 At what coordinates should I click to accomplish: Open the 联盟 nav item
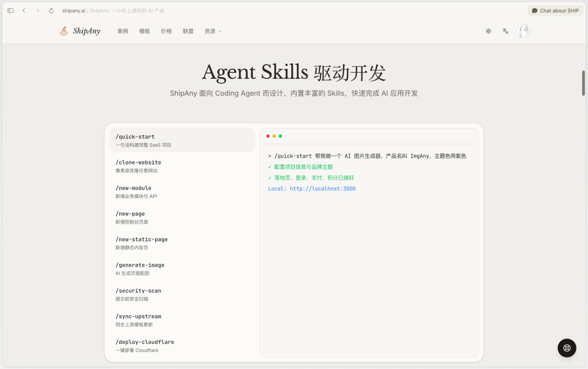188,31
